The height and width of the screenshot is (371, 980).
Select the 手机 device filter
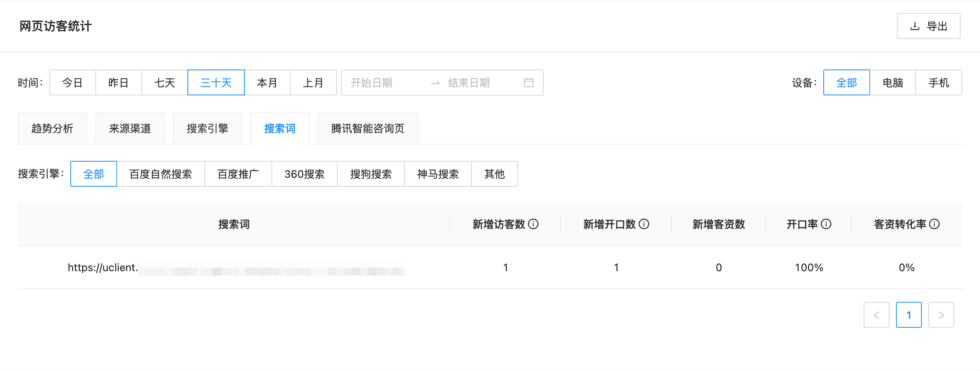click(x=938, y=82)
